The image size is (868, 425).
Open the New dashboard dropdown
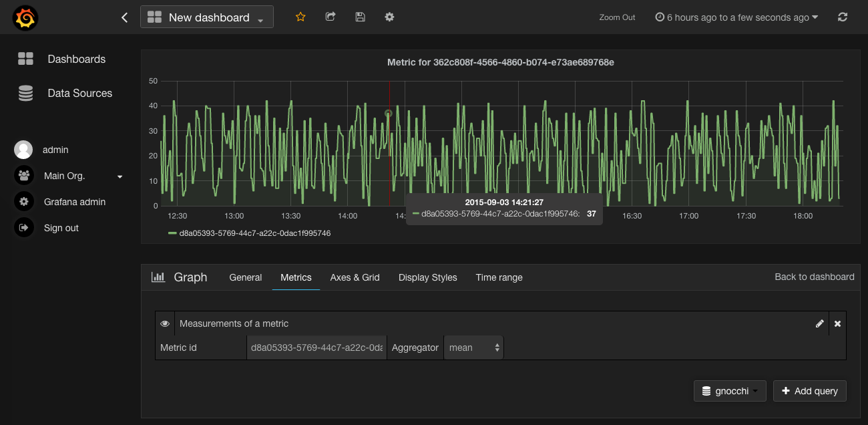pyautogui.click(x=207, y=17)
